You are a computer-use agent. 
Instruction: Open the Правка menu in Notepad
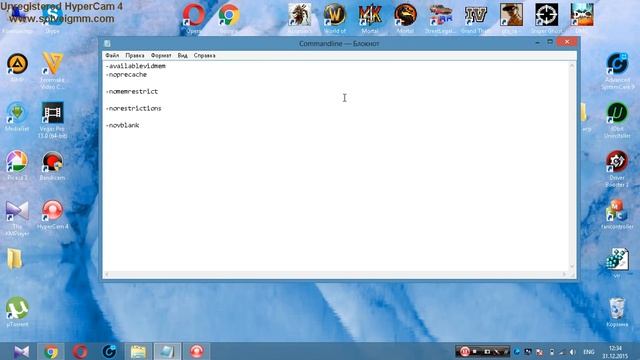point(135,55)
